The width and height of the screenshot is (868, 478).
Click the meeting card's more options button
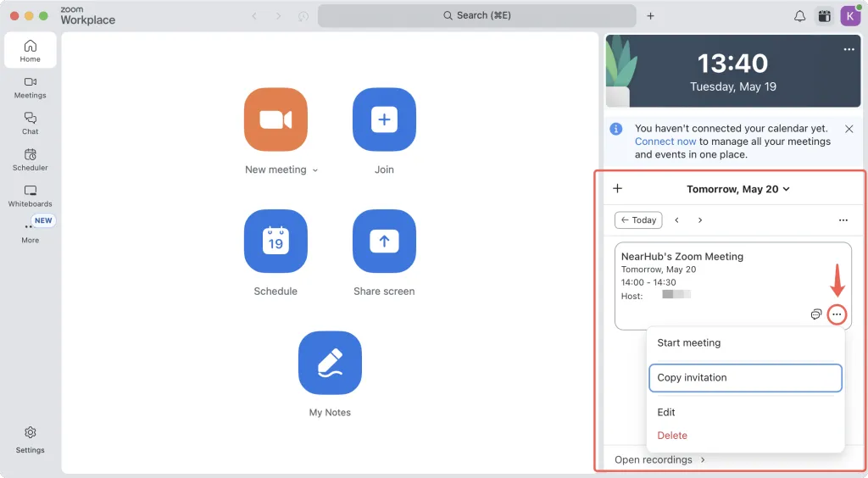click(x=837, y=314)
